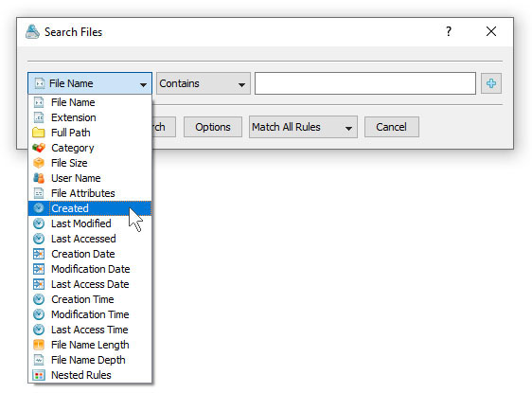Click the Cancel button

click(392, 127)
